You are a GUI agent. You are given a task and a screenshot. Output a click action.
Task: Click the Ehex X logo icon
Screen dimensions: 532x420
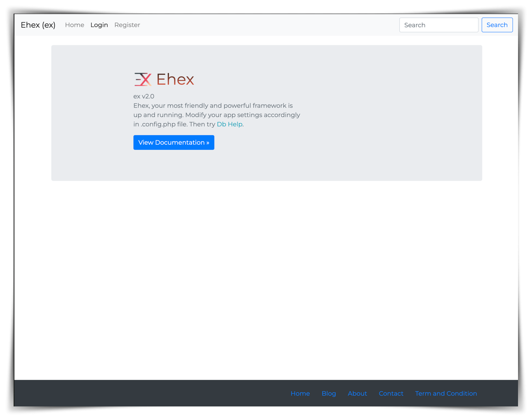[143, 79]
